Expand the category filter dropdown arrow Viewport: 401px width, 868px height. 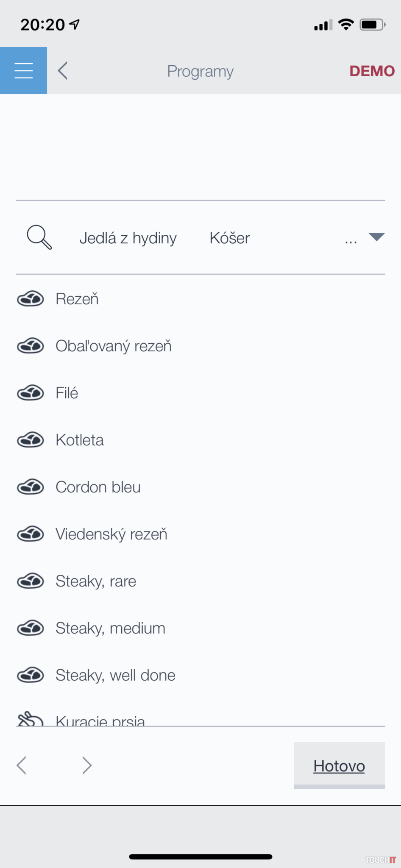(376, 237)
